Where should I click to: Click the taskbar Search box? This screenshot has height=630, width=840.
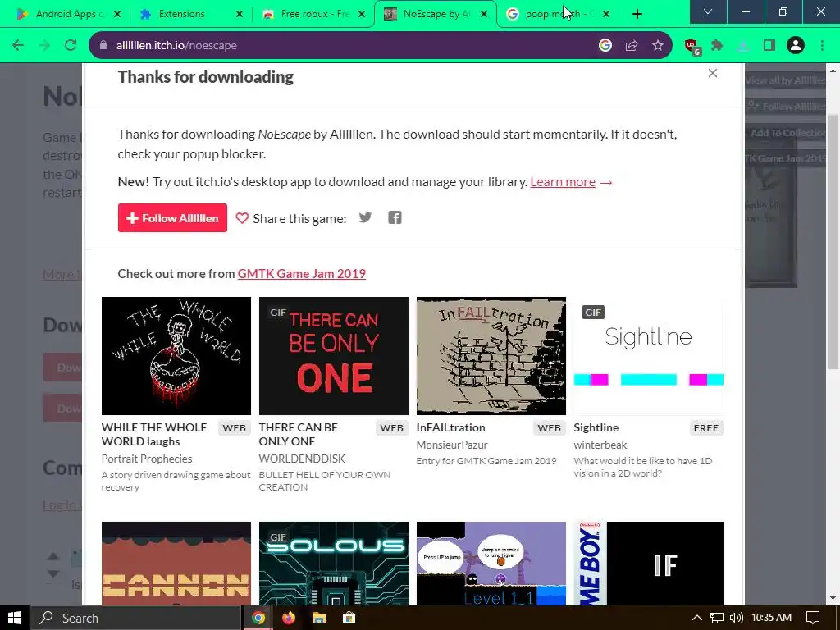(135, 618)
